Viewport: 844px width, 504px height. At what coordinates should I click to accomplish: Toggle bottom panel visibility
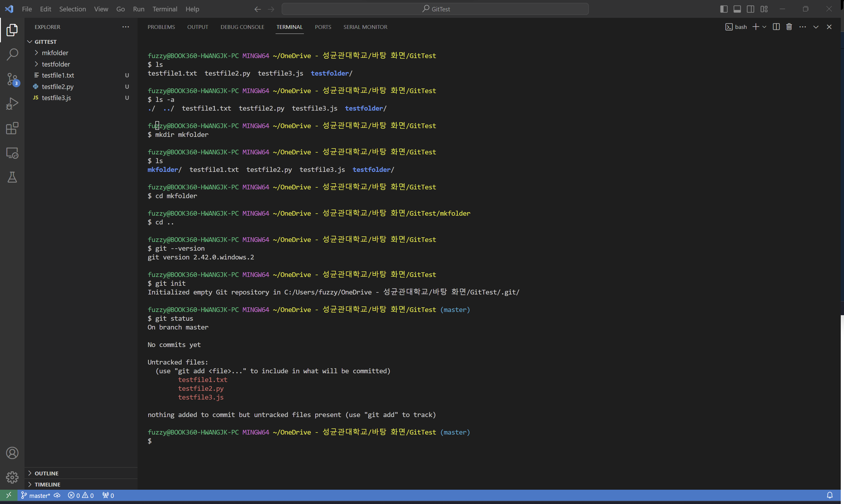[x=737, y=9]
